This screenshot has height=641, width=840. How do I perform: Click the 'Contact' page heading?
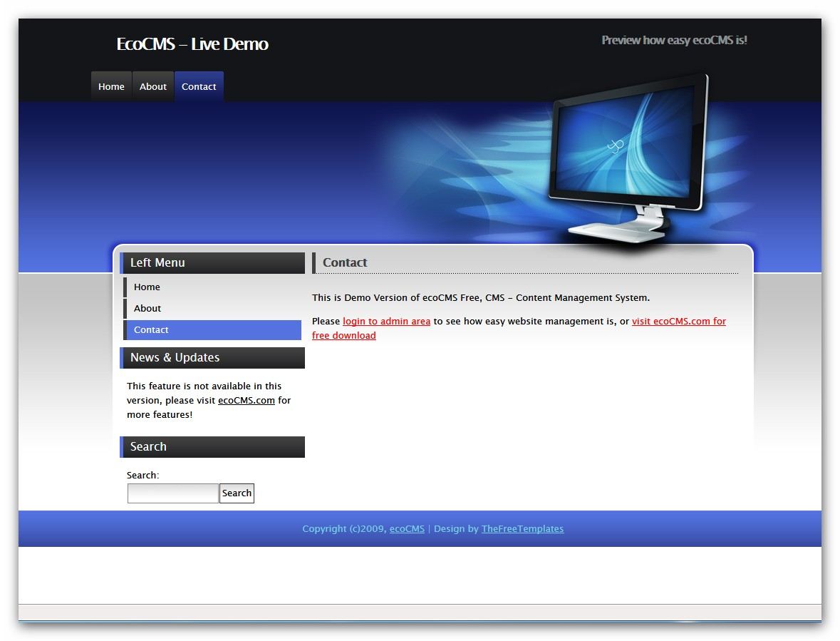[x=345, y=262]
